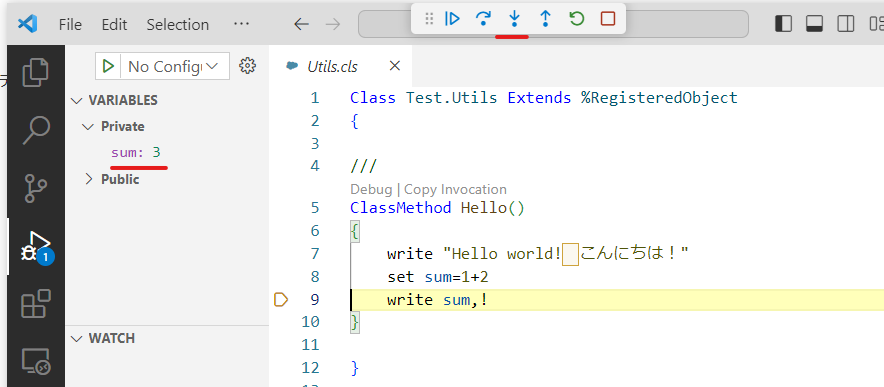Open the Search view in activity bar

point(36,130)
